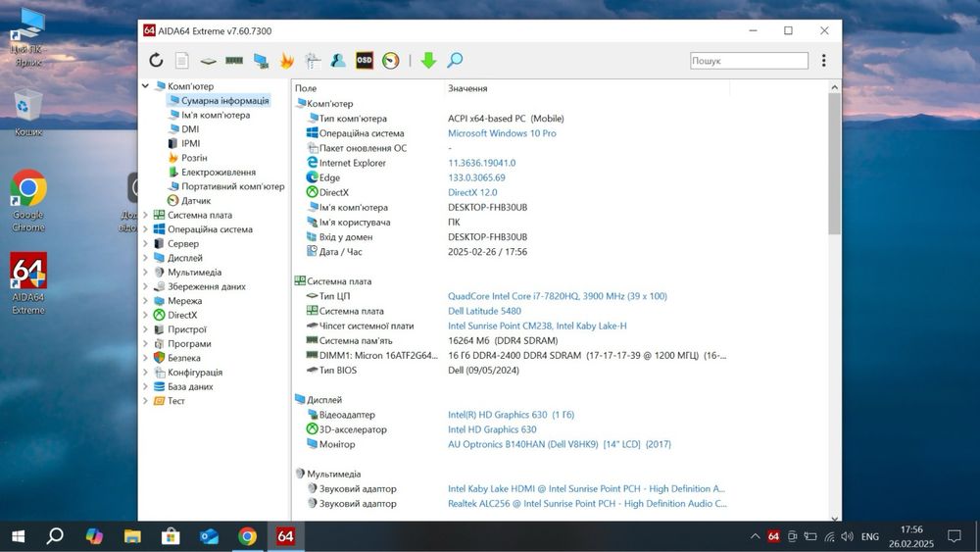Click the magnifier search toolbar icon
The height and width of the screenshot is (552, 980).
pos(455,60)
